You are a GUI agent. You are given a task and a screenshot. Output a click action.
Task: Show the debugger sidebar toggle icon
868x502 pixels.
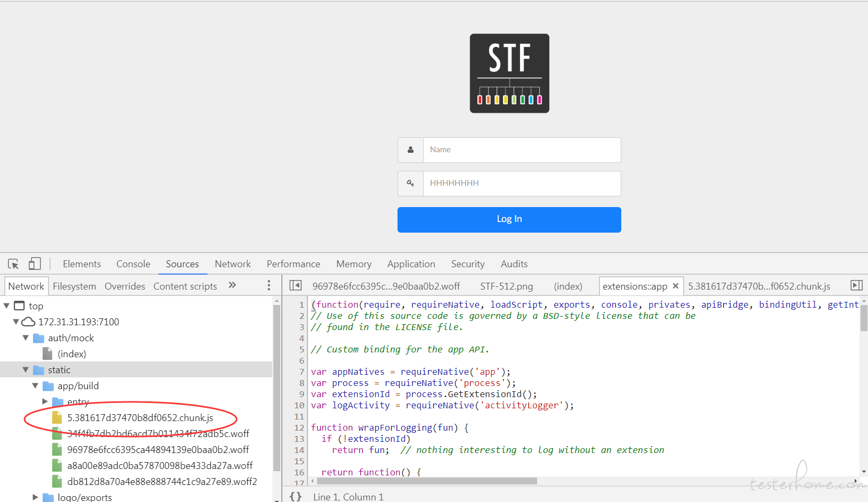pos(856,285)
